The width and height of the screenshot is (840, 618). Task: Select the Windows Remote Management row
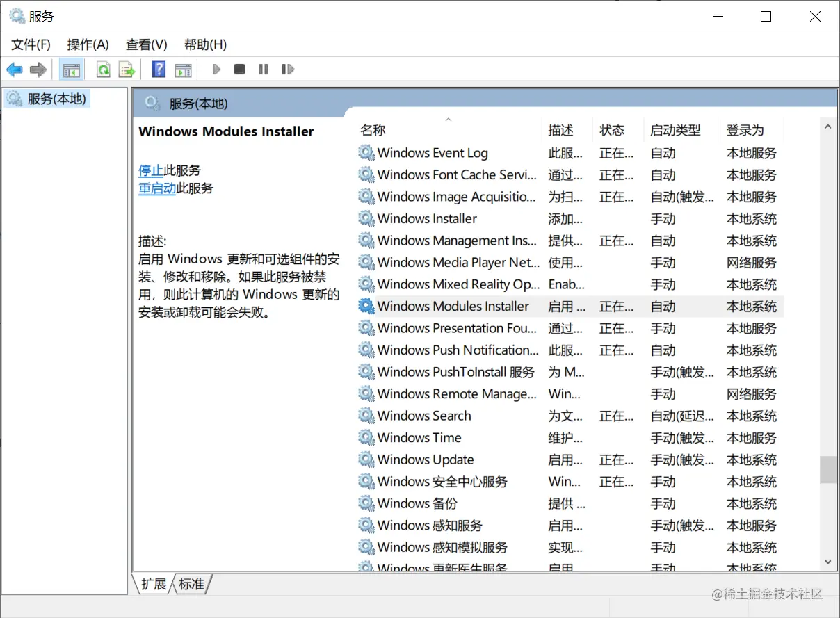pyautogui.click(x=570, y=393)
